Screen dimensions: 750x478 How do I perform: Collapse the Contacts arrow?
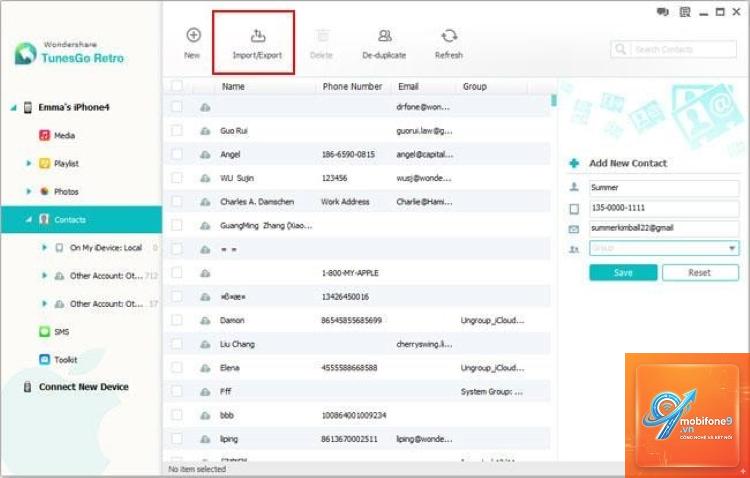[x=28, y=220]
